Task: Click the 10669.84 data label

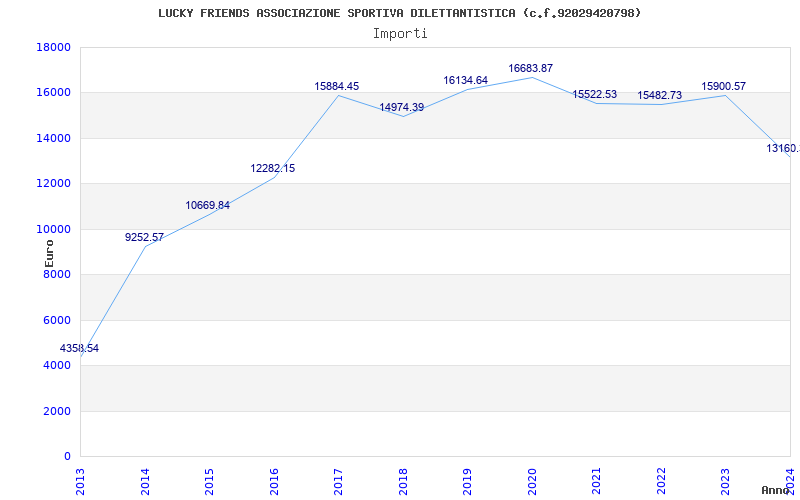Action: point(207,206)
